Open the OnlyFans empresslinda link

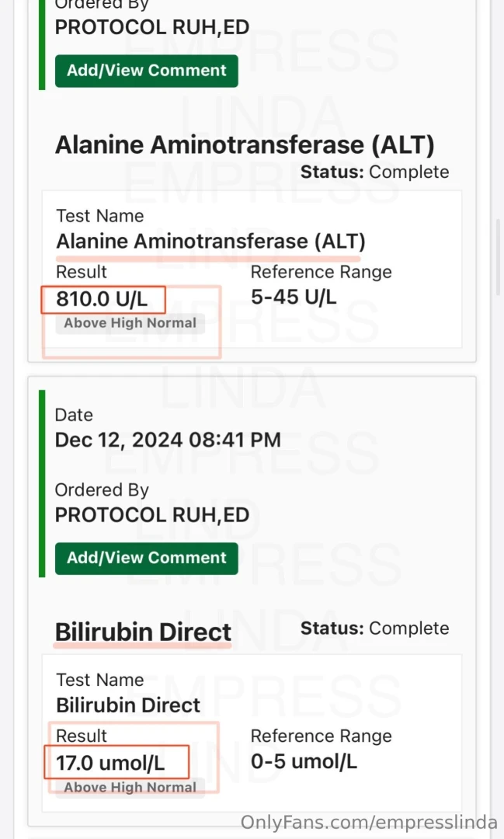pos(366,822)
